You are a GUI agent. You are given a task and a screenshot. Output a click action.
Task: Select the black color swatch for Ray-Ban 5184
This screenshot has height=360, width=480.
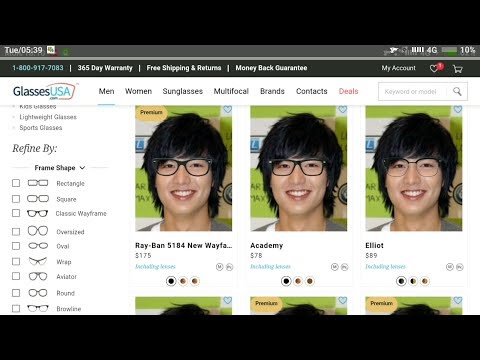click(171, 281)
